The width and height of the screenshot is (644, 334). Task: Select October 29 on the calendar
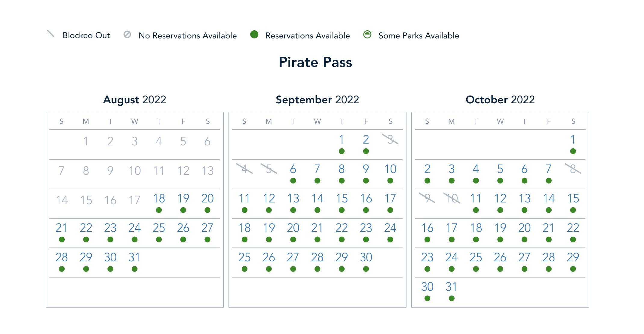(x=573, y=257)
